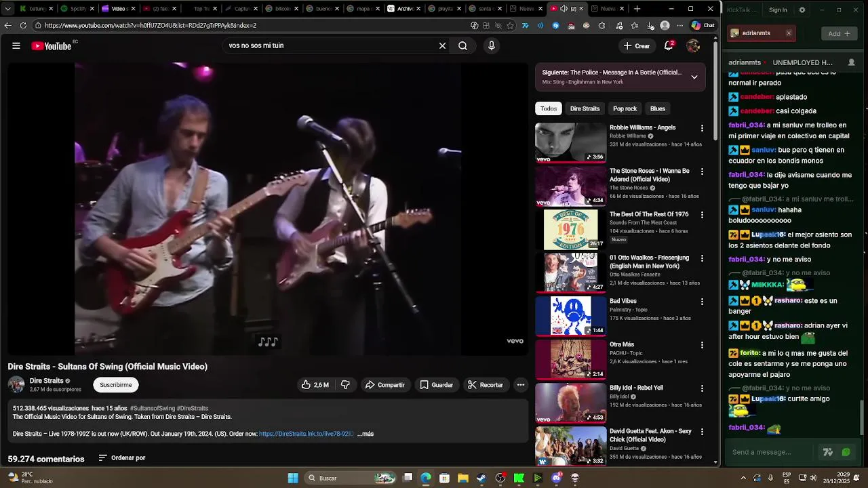Screen dimensions: 868x488
Task: Open the YouTube hamburger guide menu
Action: [x=16, y=46]
